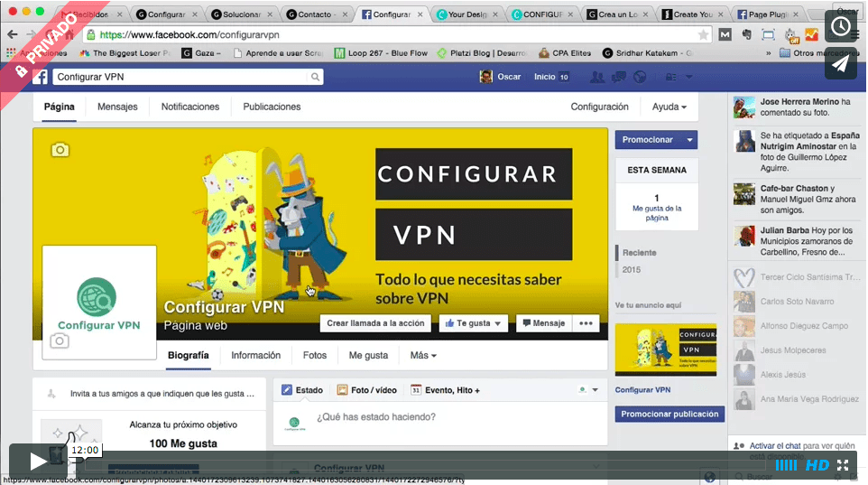Select the Fotos tab

pyautogui.click(x=314, y=355)
